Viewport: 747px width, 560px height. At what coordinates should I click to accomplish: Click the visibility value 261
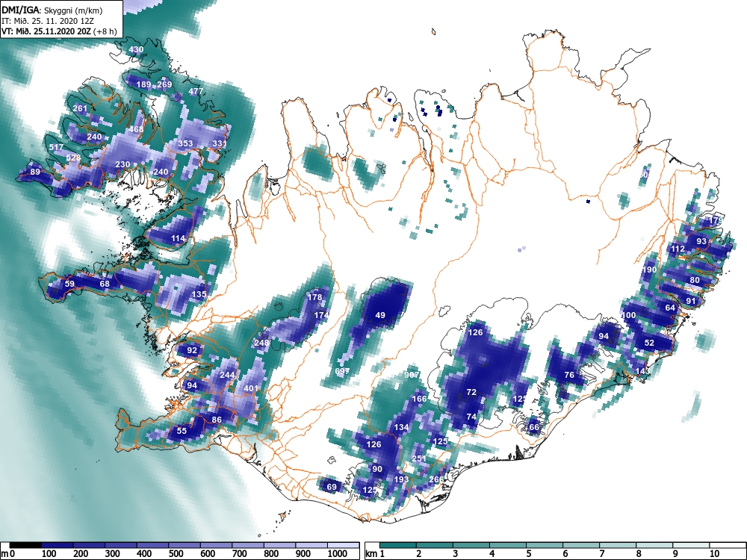pyautogui.click(x=80, y=108)
